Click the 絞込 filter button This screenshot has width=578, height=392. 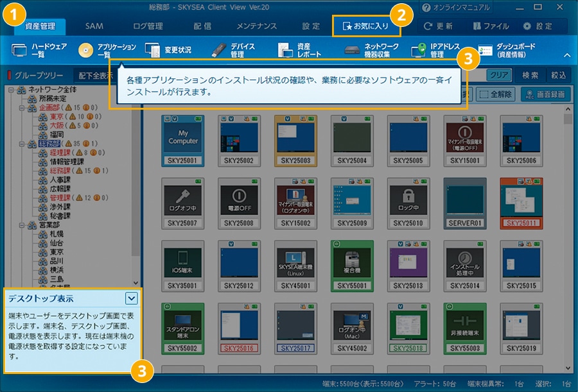click(x=559, y=75)
